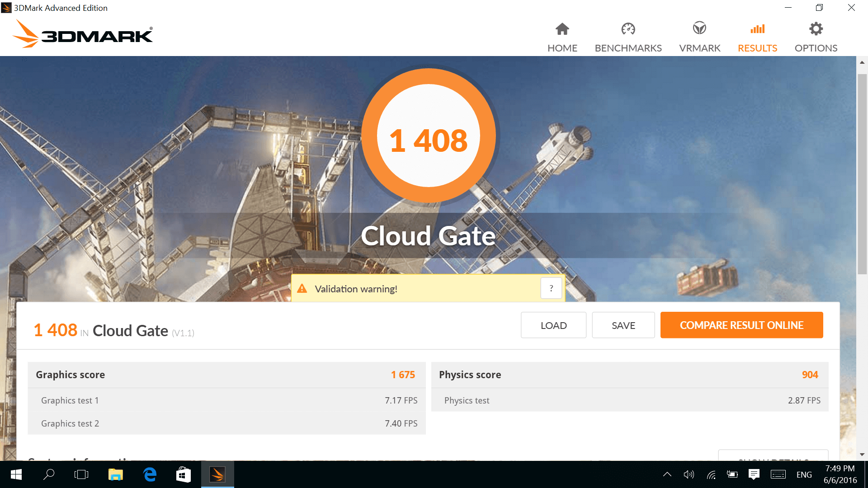Click the 3DMark taskbar icon
The height and width of the screenshot is (488, 868).
point(217,474)
